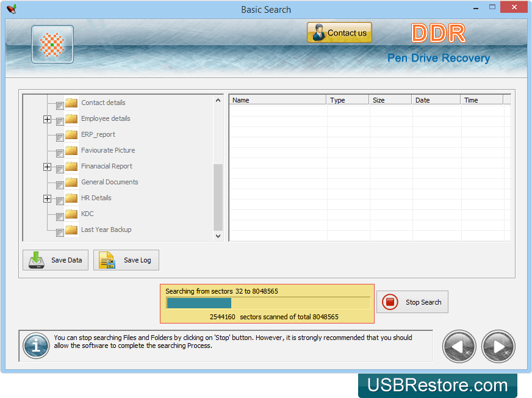Click the red Stop Search icon

point(390,302)
